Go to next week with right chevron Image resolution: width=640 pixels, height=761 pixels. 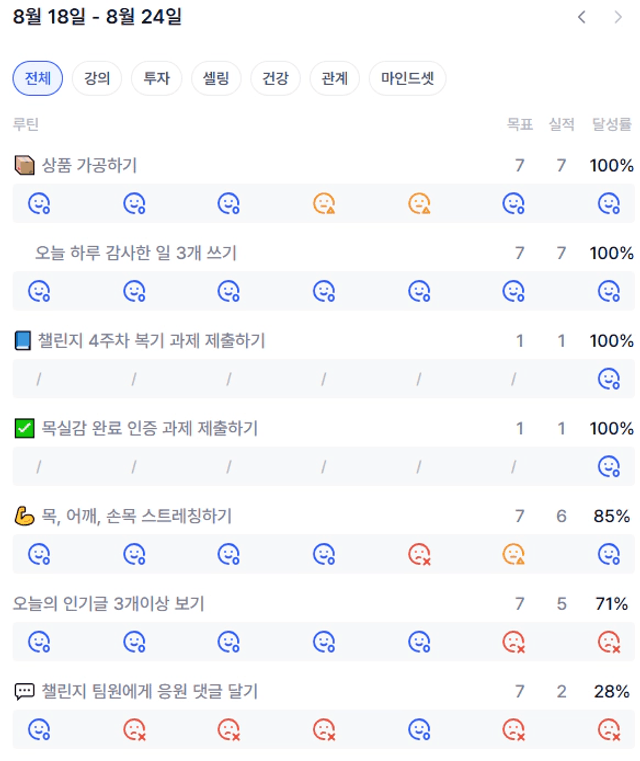pos(618,17)
